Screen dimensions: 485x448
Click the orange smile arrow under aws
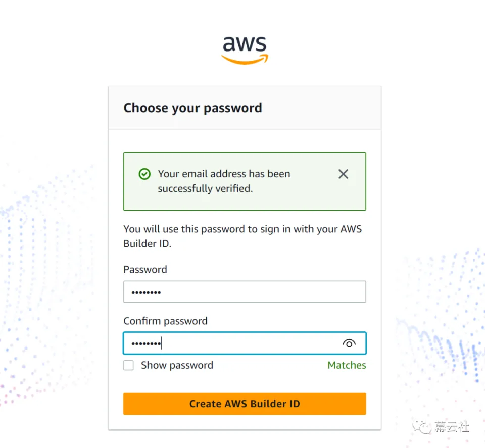[x=245, y=60]
